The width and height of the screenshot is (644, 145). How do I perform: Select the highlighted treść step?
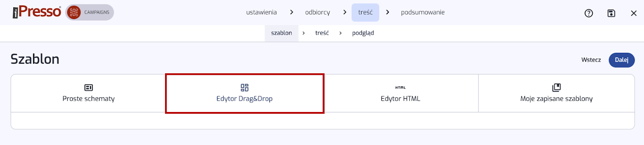[365, 12]
